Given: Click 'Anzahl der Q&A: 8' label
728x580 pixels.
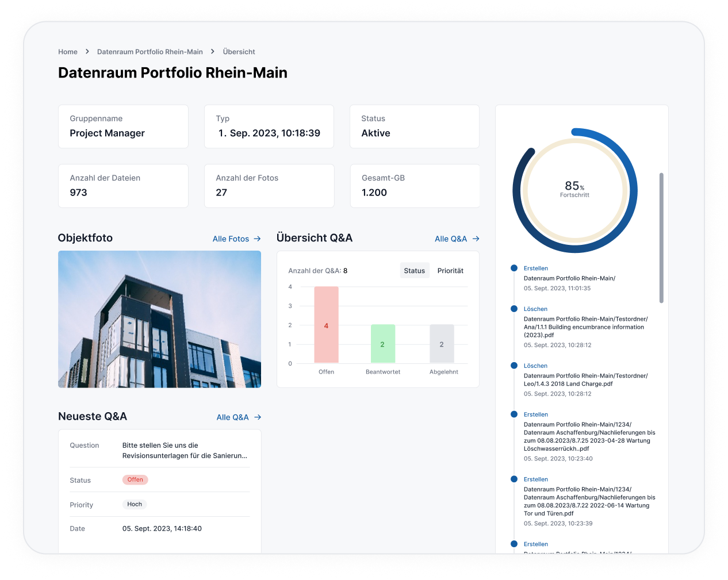Looking at the screenshot, I should [318, 271].
